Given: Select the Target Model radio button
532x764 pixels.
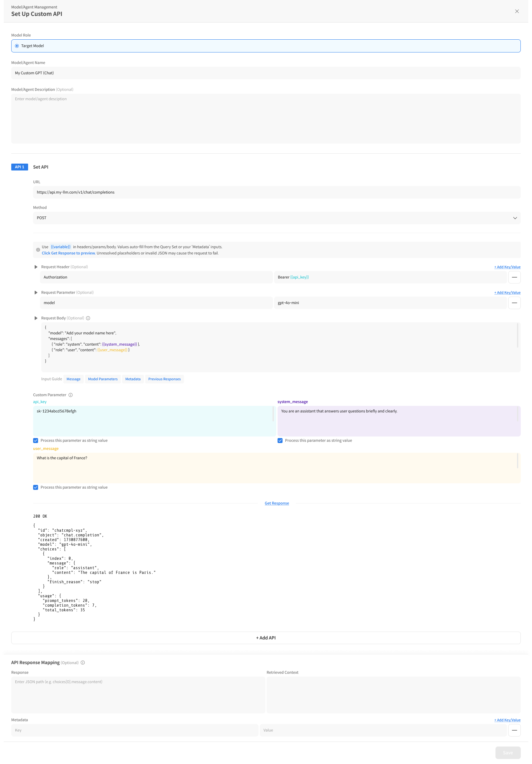Looking at the screenshot, I should [17, 46].
